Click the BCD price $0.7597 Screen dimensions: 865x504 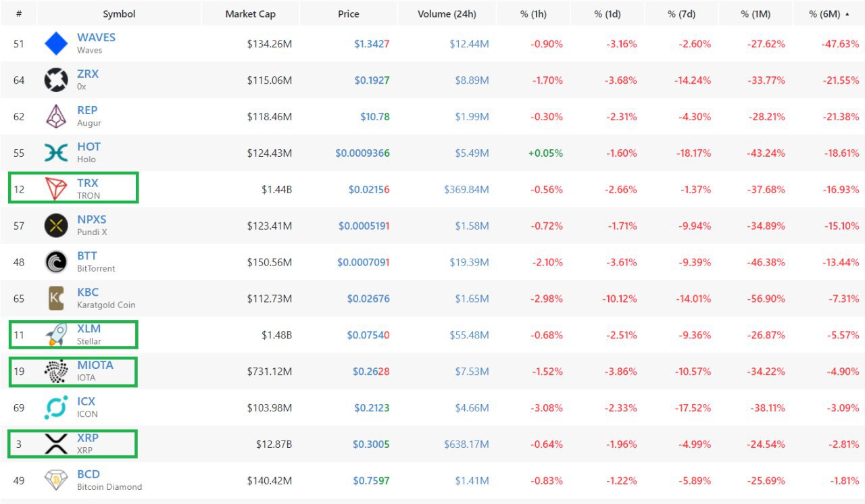click(x=371, y=480)
